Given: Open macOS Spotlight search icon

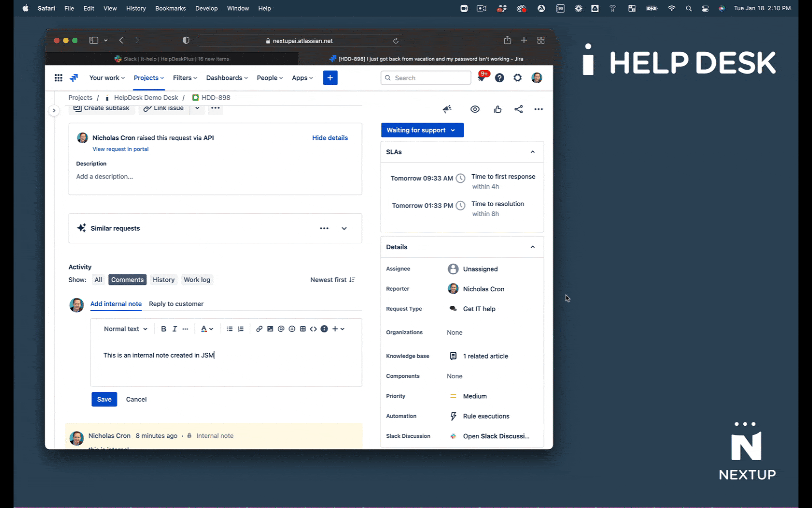Looking at the screenshot, I should click(689, 8).
